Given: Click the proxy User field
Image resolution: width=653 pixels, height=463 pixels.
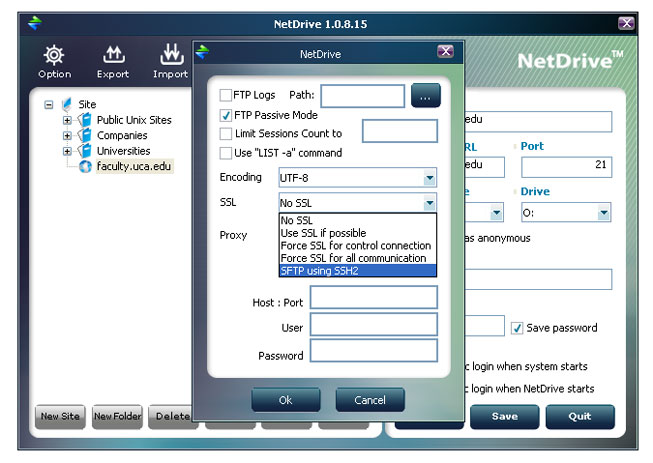Looking at the screenshot, I should [374, 324].
